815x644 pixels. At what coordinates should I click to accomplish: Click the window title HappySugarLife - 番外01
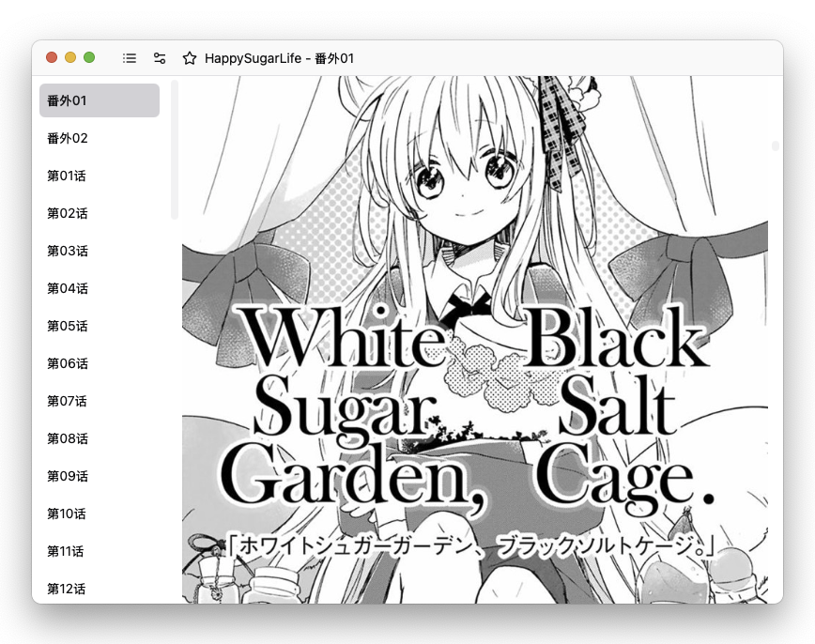coord(279,58)
